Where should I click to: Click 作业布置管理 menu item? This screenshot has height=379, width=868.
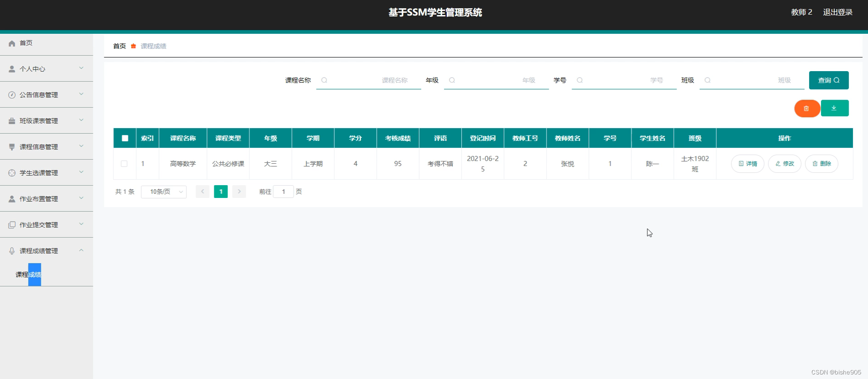click(46, 199)
